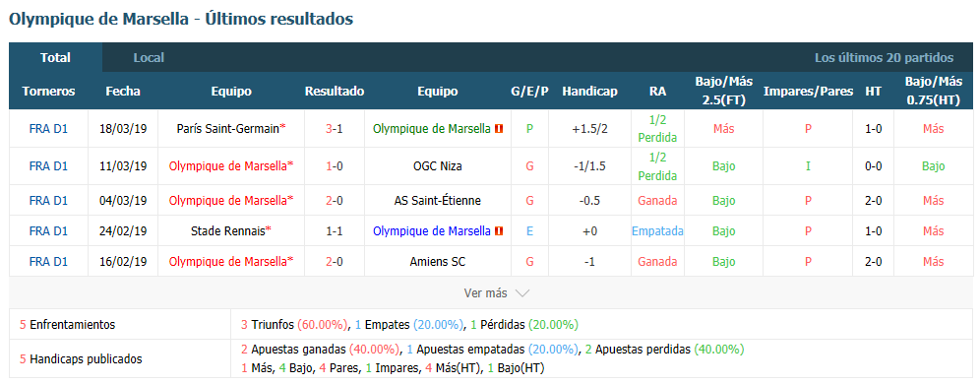Select the Total tab
This screenshot has width=980, height=385.
coord(56,57)
